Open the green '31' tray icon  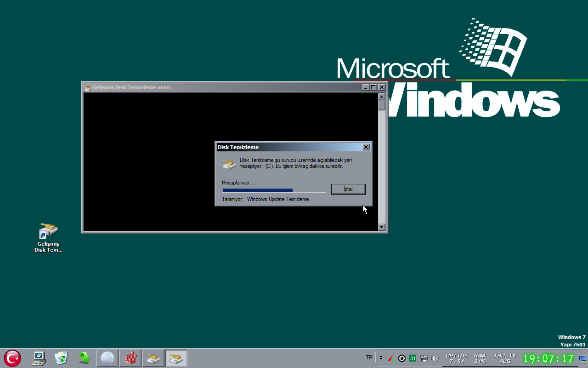(413, 358)
